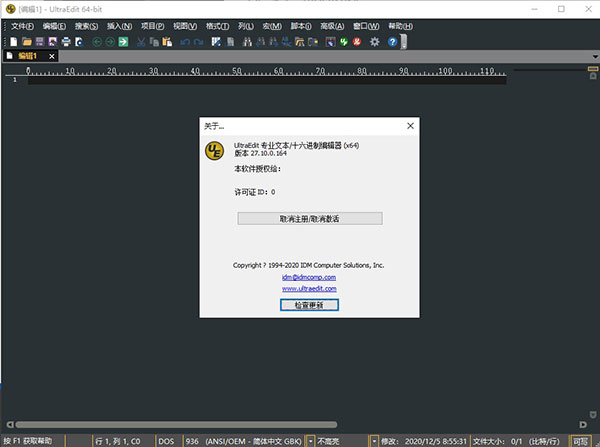Switch to the 编辑1 document tab
600x447 pixels.
28,56
